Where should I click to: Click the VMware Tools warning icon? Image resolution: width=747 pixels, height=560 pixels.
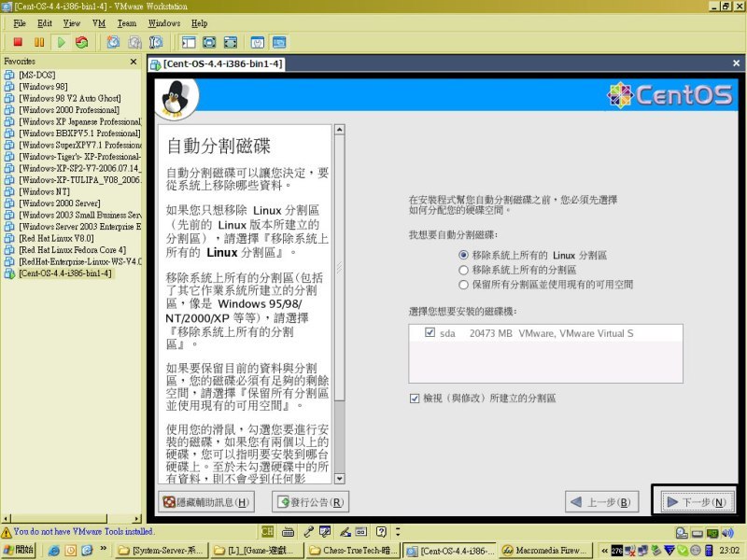[7, 532]
